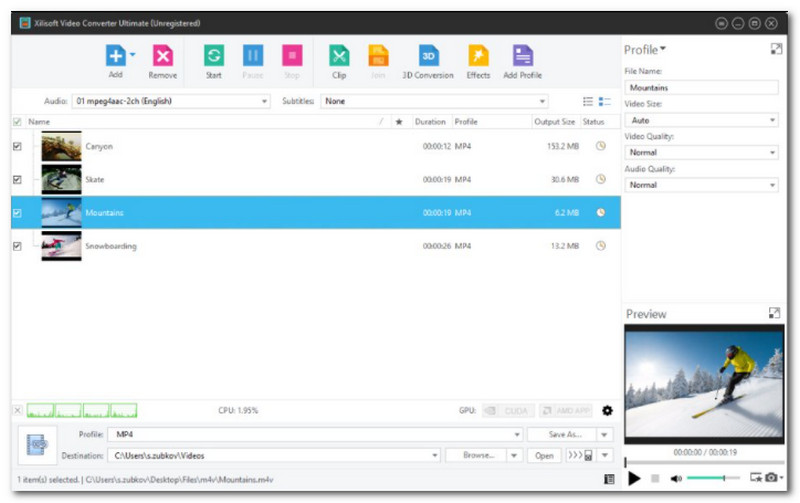Take a snapshot with the camera icon
The height and width of the screenshot is (503, 800).
click(770, 478)
